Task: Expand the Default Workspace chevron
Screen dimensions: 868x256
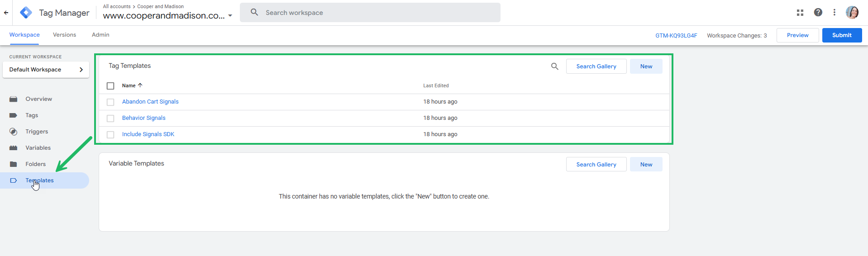Action: coord(81,70)
